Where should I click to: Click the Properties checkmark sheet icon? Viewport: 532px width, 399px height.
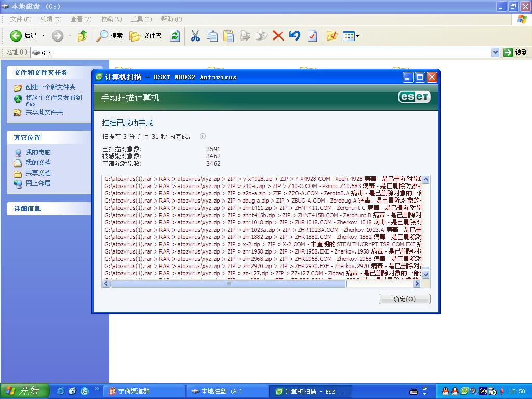click(312, 36)
